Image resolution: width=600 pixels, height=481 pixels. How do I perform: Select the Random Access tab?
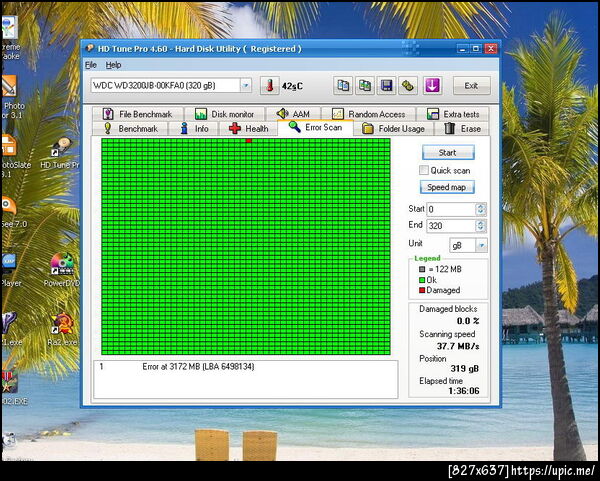click(368, 114)
